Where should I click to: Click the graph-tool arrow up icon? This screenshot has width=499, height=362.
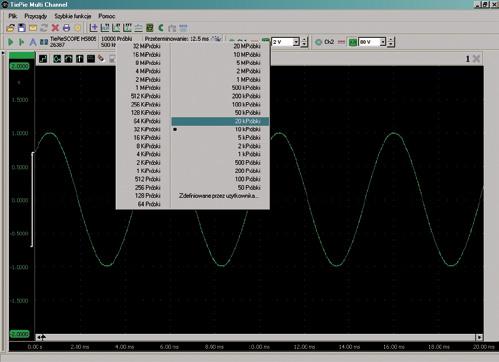pos(80,59)
